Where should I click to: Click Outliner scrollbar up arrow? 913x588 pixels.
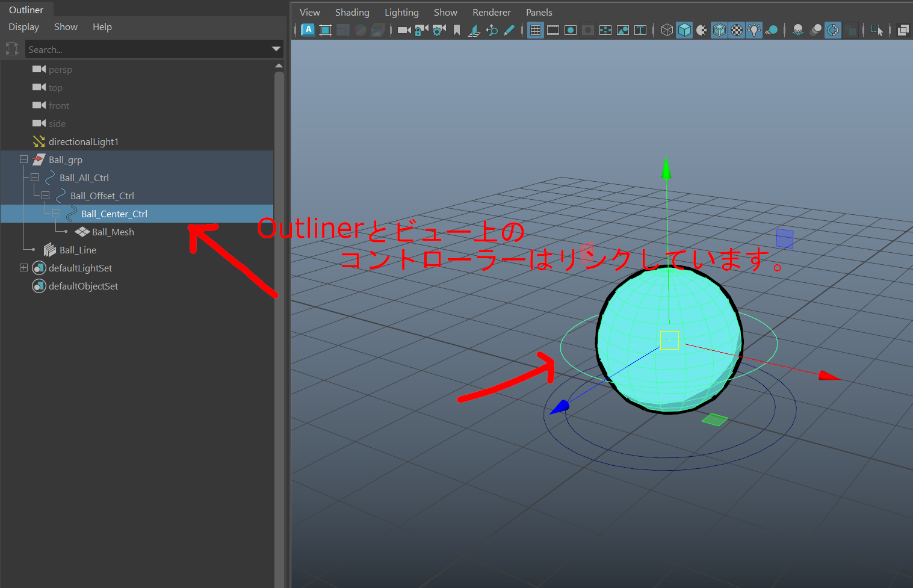pyautogui.click(x=279, y=65)
